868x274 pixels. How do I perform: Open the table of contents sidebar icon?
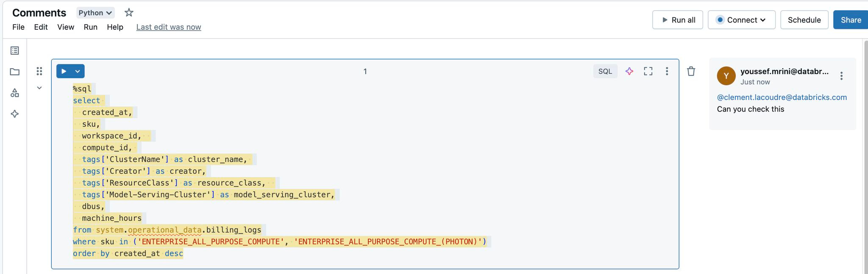15,50
